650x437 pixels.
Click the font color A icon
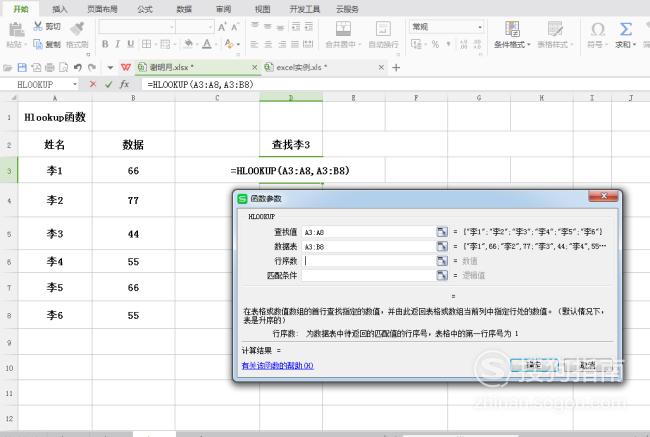tap(207, 44)
